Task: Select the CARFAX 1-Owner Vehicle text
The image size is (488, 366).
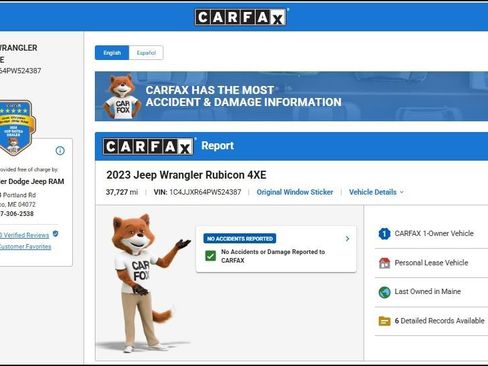Action: click(434, 233)
